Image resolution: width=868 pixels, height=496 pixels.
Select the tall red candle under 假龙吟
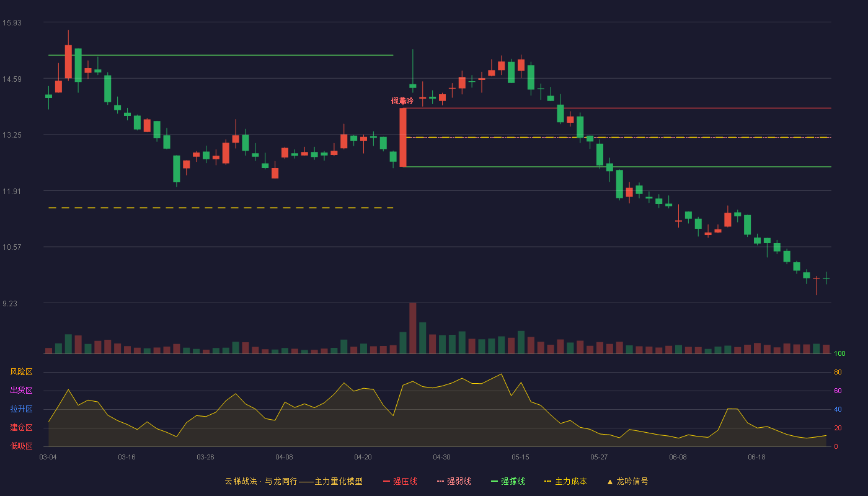coord(403,137)
